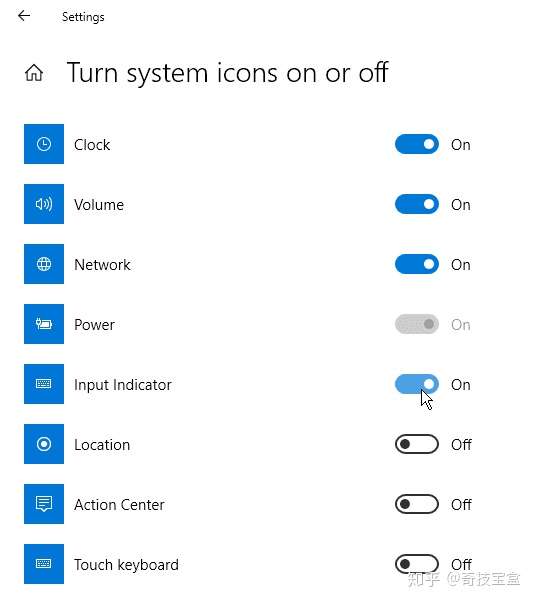Screen dimensions: 534x602
Task: Disable the Volume system icon toggle
Action: click(x=417, y=204)
